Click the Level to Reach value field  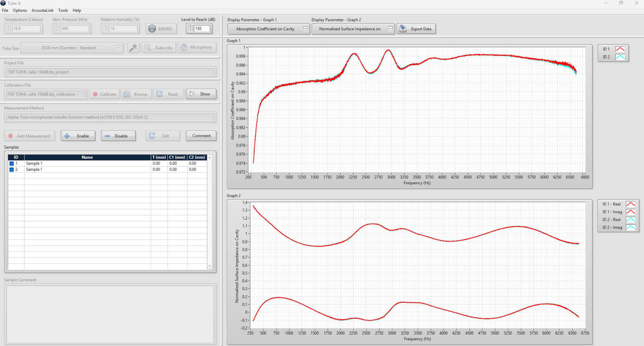[x=202, y=29]
